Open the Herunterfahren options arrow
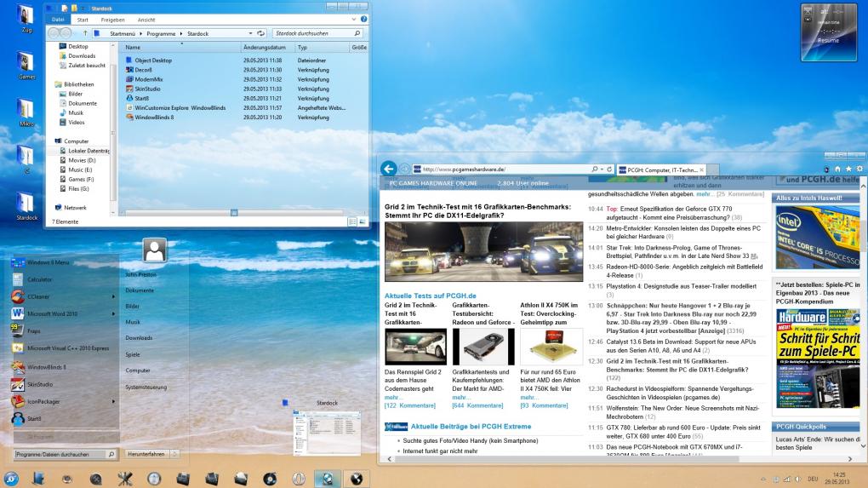This screenshot has height=488, width=868. click(x=174, y=454)
